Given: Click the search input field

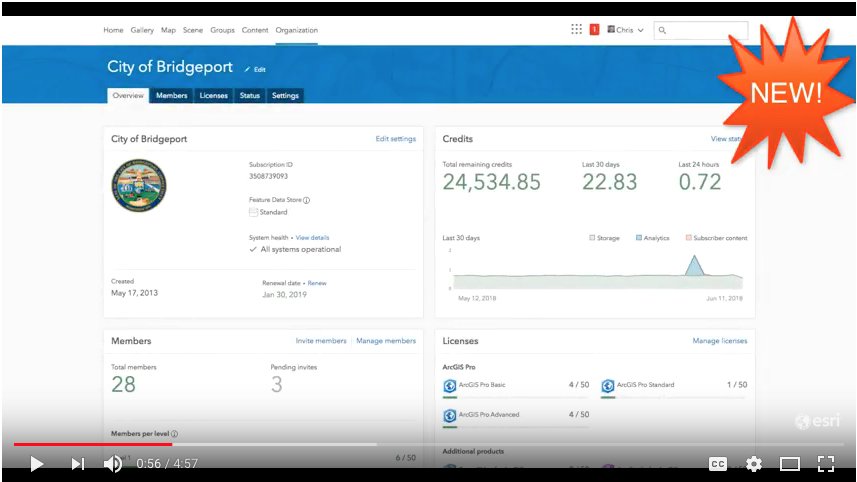Looking at the screenshot, I should pos(701,30).
